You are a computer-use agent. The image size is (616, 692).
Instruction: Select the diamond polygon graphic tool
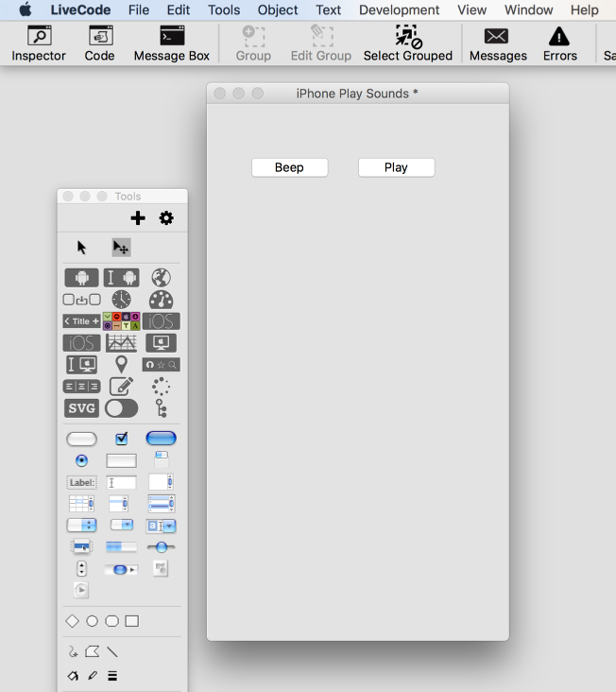pyautogui.click(x=73, y=621)
